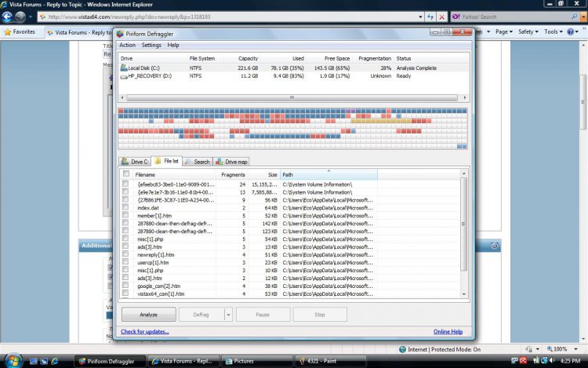Check the box for index.dat
588x368 pixels.
pyautogui.click(x=125, y=207)
